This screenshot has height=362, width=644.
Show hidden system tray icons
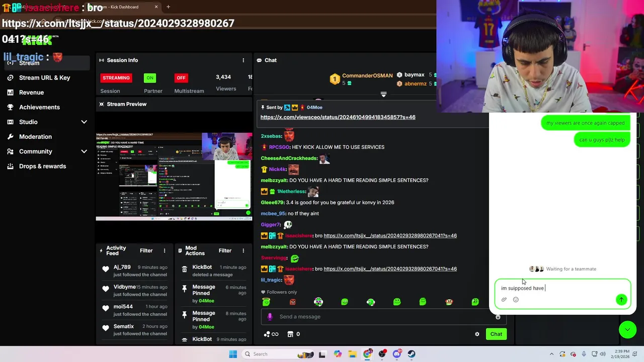551,354
